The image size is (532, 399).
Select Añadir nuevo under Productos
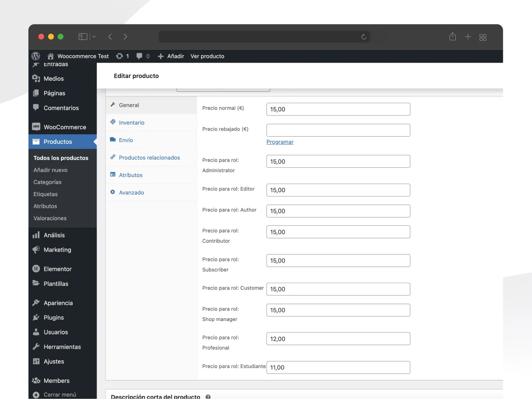pos(50,170)
